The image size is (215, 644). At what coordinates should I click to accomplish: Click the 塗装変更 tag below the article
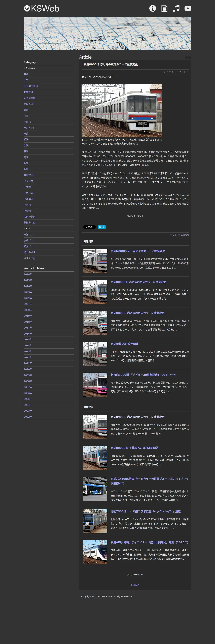[185, 235]
